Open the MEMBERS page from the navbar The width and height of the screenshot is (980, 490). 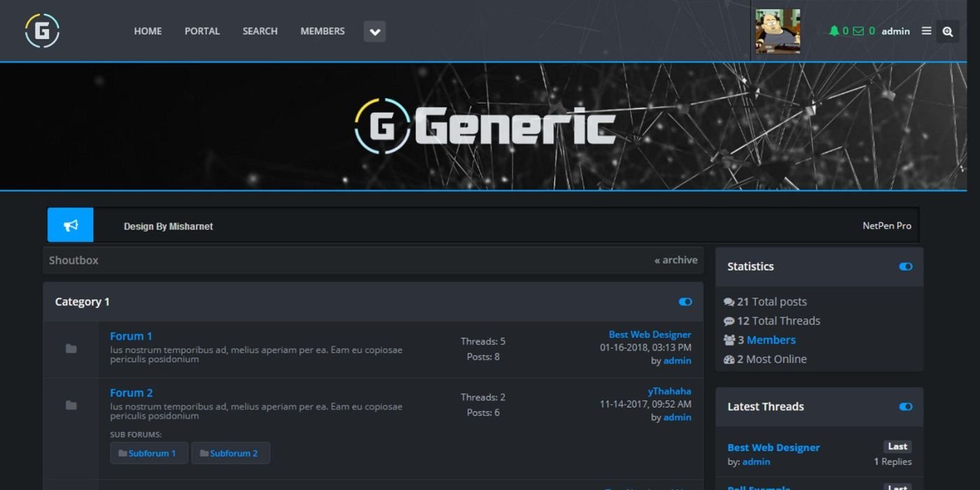(322, 31)
